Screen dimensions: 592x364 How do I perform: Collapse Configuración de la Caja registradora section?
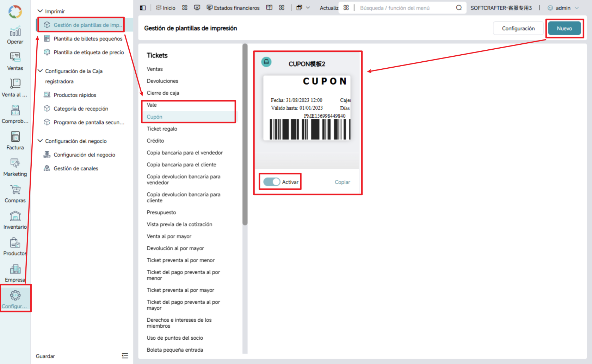pos(40,71)
